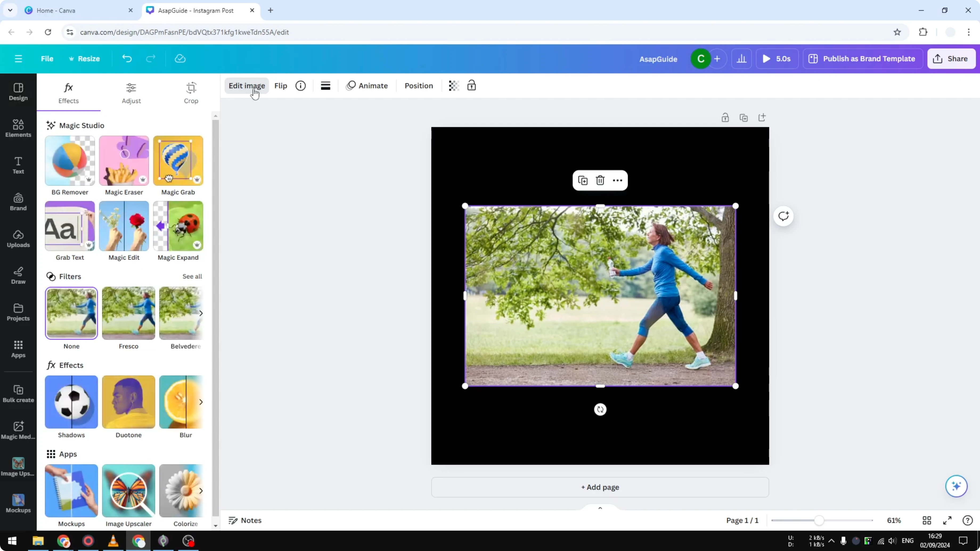Enter fullscreen presentation mode
The width and height of the screenshot is (980, 551).
tap(947, 520)
